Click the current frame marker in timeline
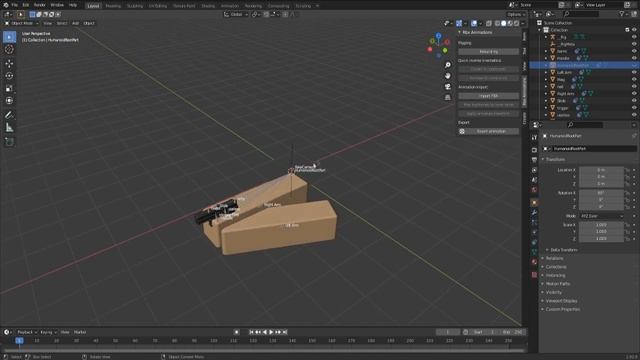This screenshot has width=640, height=360. (19, 340)
